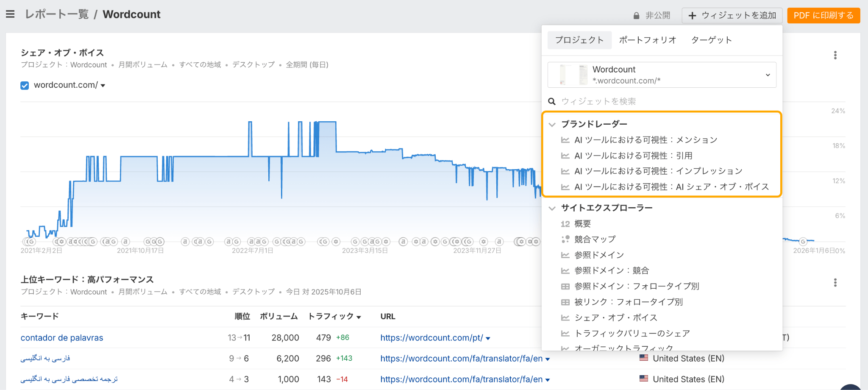Open the contador de palavras keyword link
868x390 pixels.
point(62,338)
